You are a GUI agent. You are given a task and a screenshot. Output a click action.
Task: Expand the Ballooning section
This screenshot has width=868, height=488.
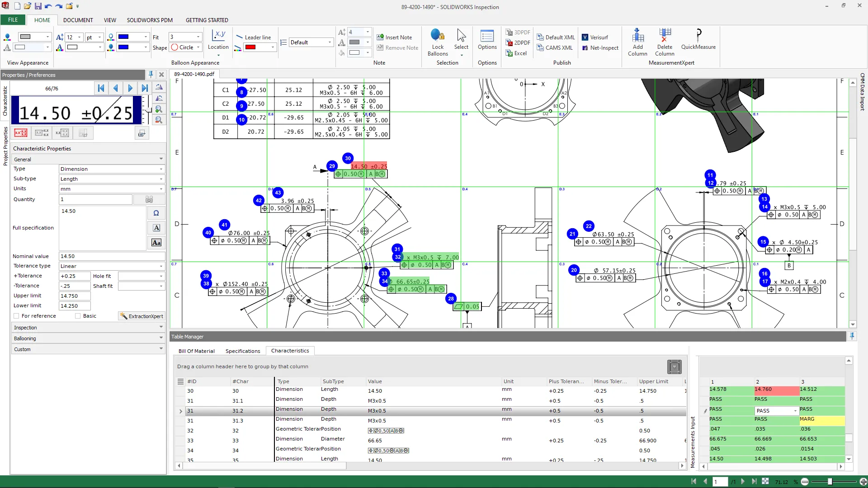point(88,338)
